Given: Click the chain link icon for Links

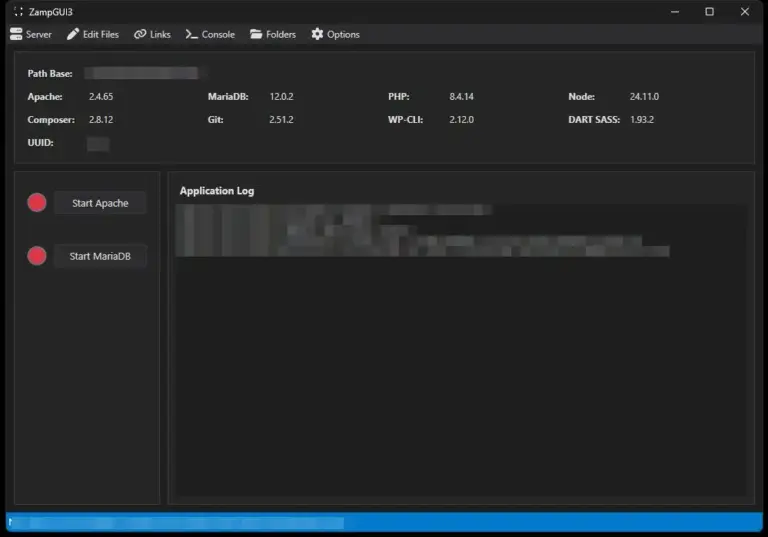Looking at the screenshot, I should pos(140,34).
